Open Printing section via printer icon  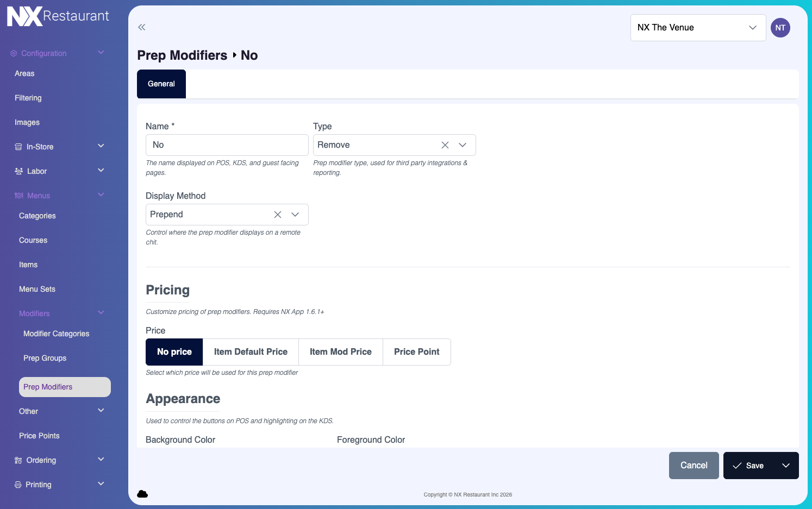pos(18,485)
